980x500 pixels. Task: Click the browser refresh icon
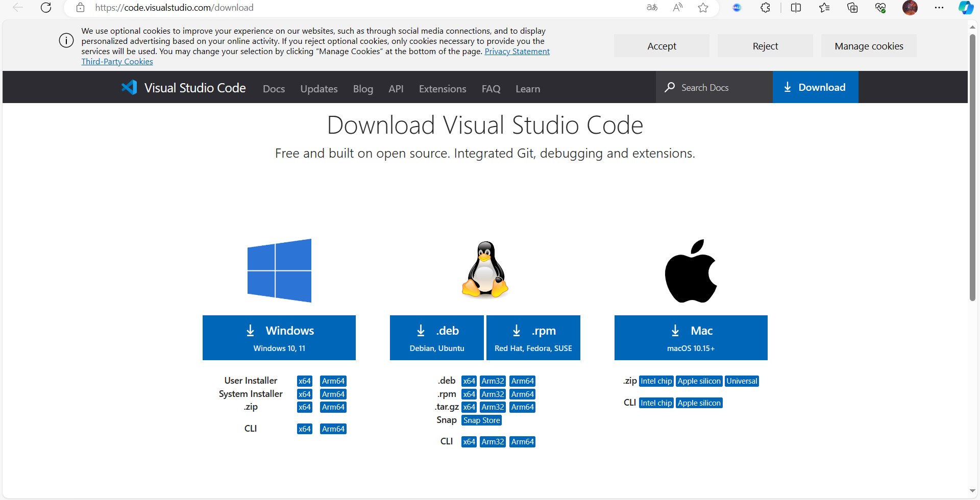46,8
